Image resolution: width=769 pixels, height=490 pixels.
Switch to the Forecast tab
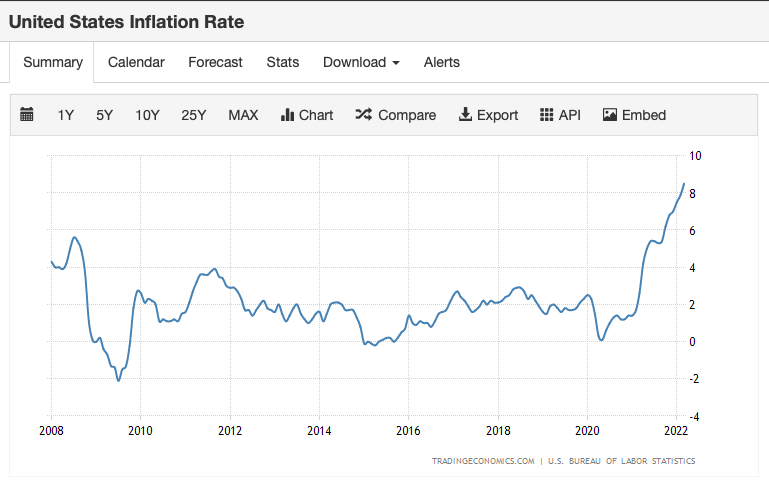pos(215,62)
